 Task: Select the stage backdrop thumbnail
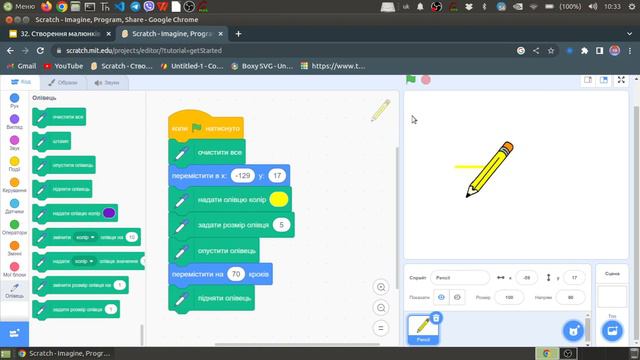[612, 296]
